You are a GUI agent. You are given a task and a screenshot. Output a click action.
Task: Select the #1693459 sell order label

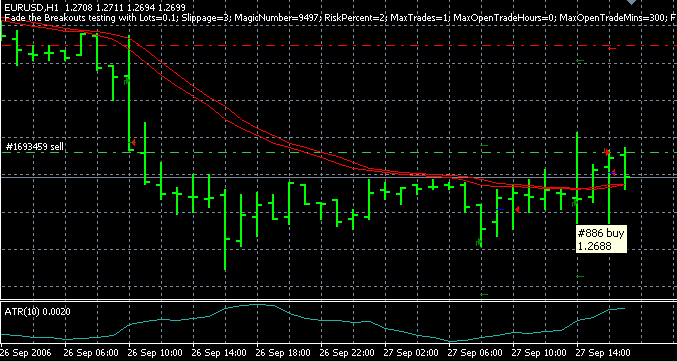click(35, 147)
